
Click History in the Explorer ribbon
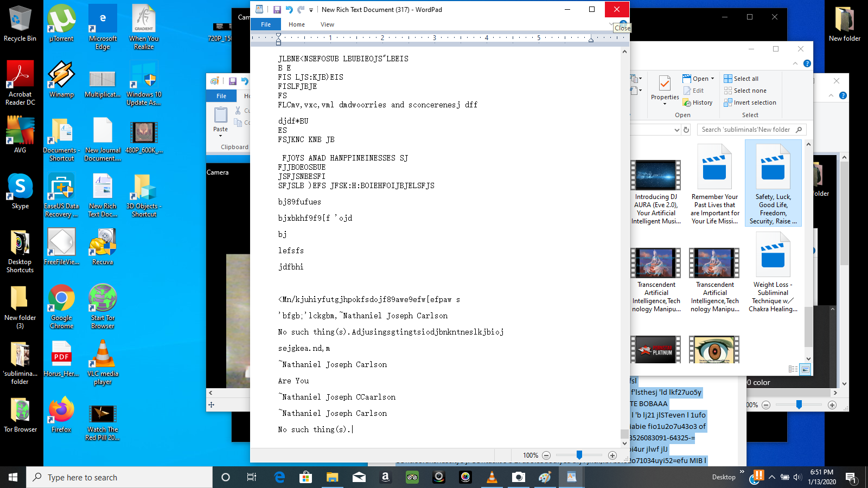pos(698,102)
